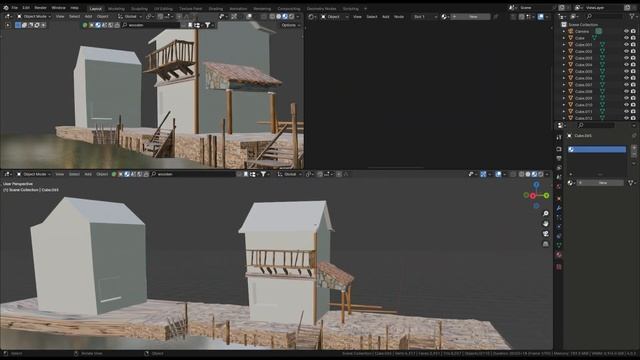Toggle visibility eye for Cube.001
This screenshot has height=360, width=640.
(x=626, y=45)
